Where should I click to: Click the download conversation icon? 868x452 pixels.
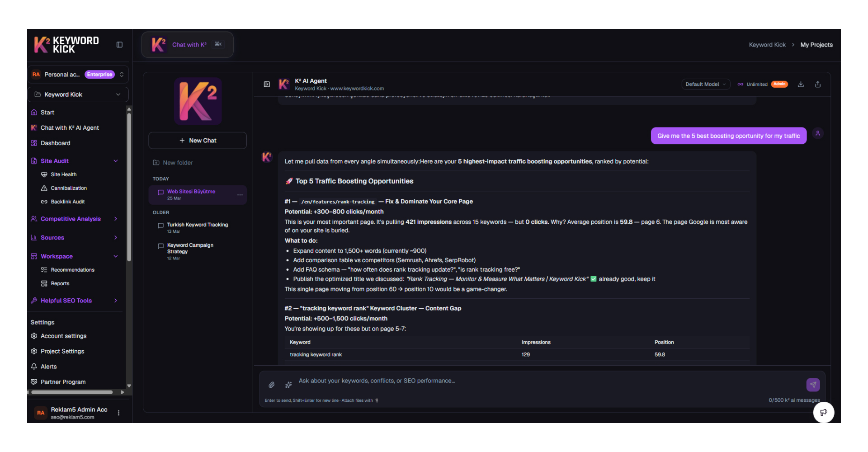pyautogui.click(x=801, y=85)
